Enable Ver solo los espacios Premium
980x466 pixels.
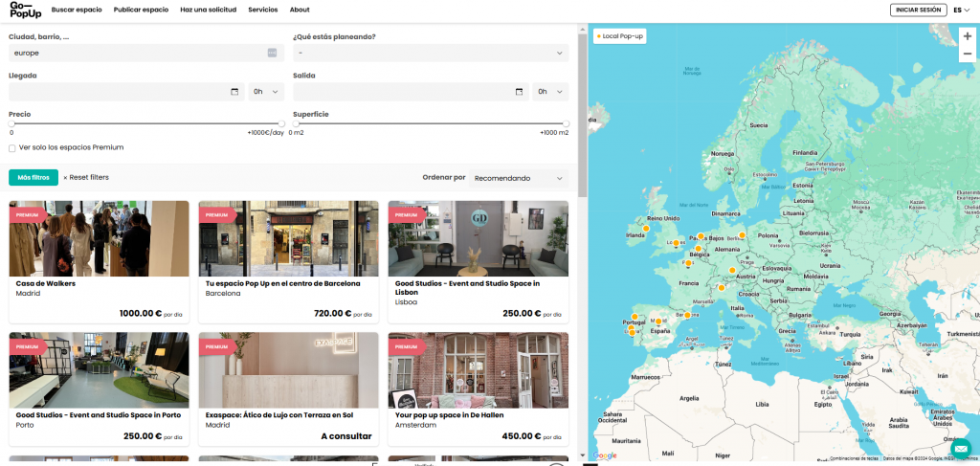(x=12, y=148)
